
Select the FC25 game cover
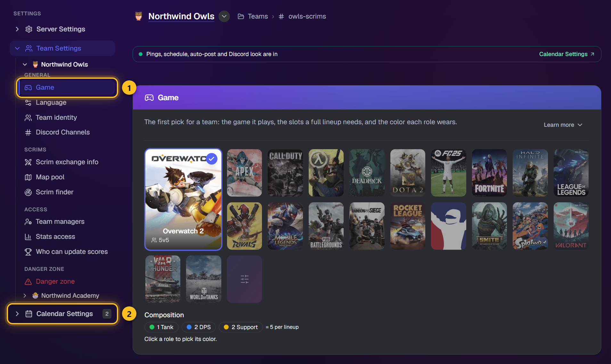click(x=449, y=173)
